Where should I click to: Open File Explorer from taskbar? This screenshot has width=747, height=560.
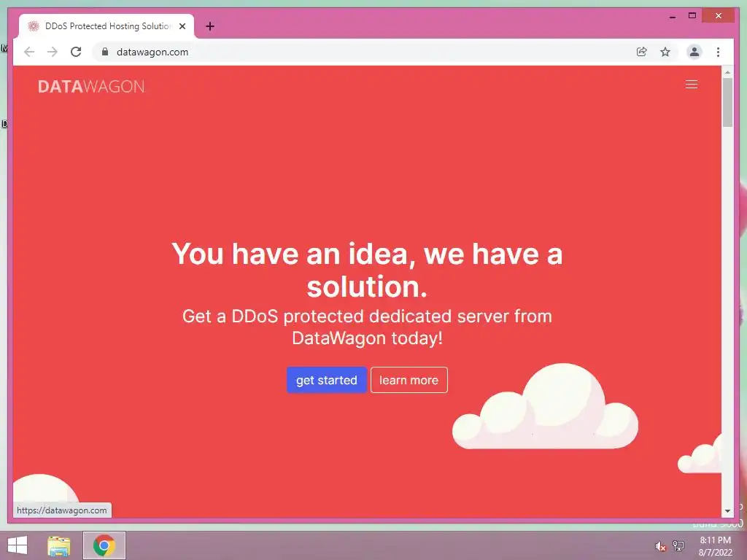pos(58,545)
